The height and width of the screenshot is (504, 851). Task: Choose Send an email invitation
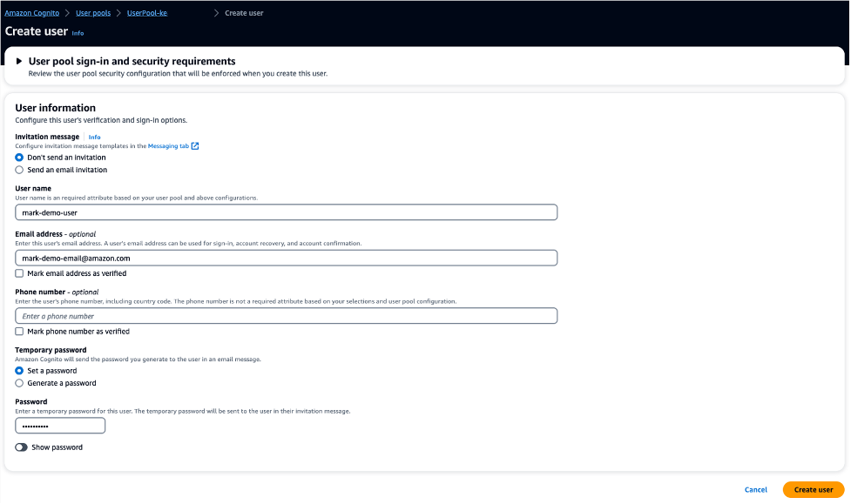pyautogui.click(x=18, y=169)
